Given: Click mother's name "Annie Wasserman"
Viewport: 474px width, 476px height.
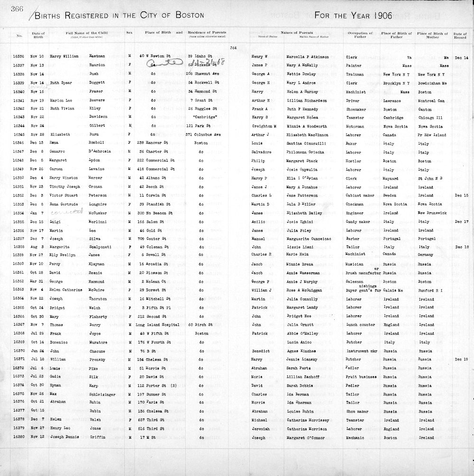Looking at the screenshot, I should click(303, 273).
